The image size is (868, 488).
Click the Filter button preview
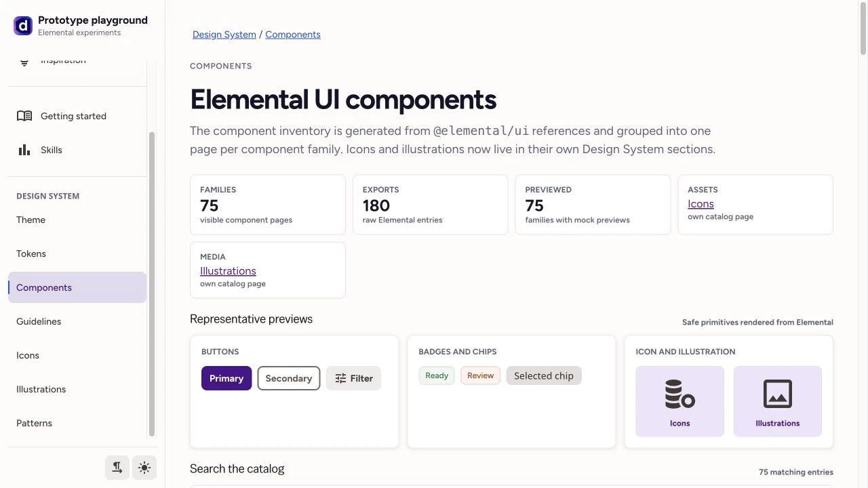click(x=353, y=378)
